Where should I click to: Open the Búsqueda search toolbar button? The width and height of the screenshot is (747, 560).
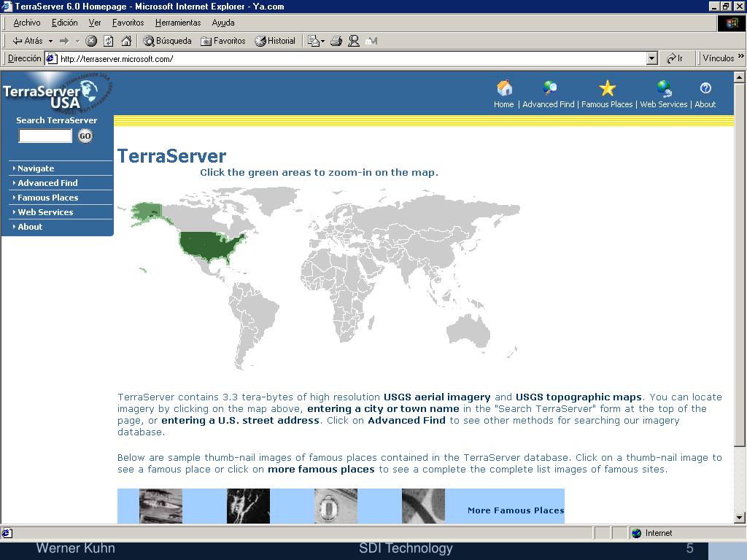coord(167,41)
